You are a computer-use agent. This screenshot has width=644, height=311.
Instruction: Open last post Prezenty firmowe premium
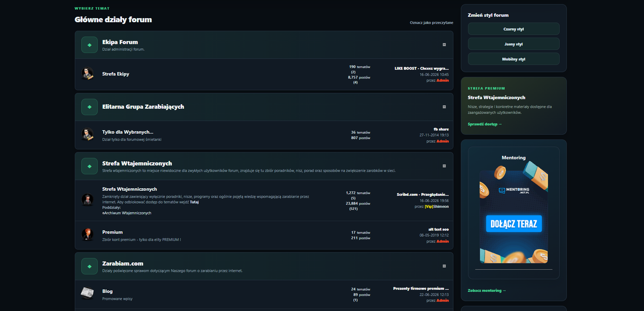(x=421, y=289)
